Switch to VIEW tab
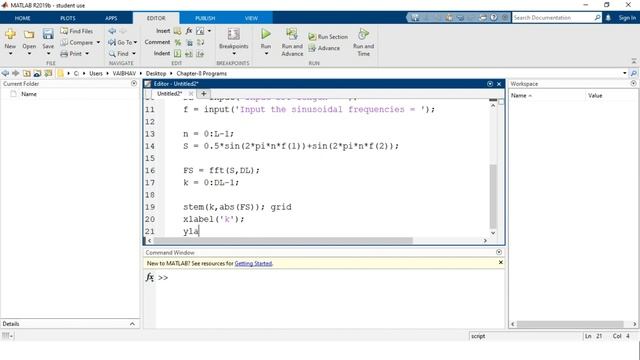This screenshot has height=360, width=640. click(x=251, y=18)
